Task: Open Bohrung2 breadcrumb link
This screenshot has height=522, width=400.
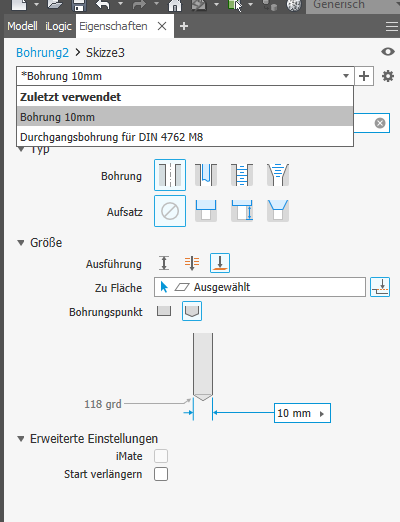Action: click(42, 53)
